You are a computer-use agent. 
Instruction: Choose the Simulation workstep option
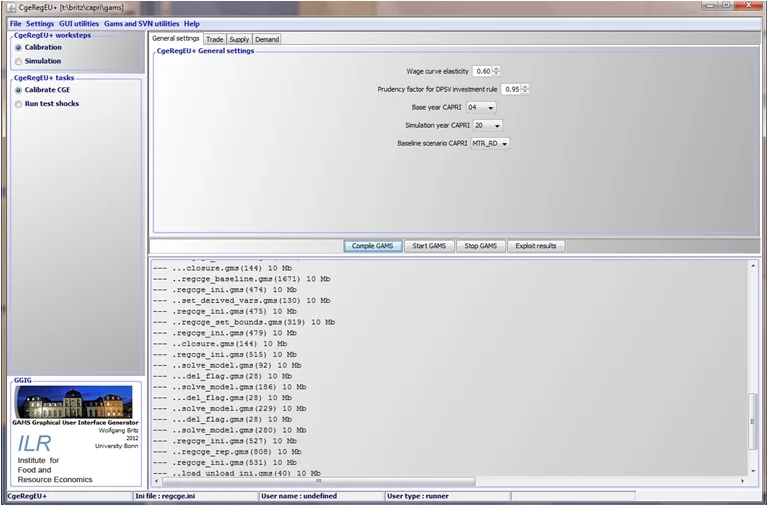18,61
